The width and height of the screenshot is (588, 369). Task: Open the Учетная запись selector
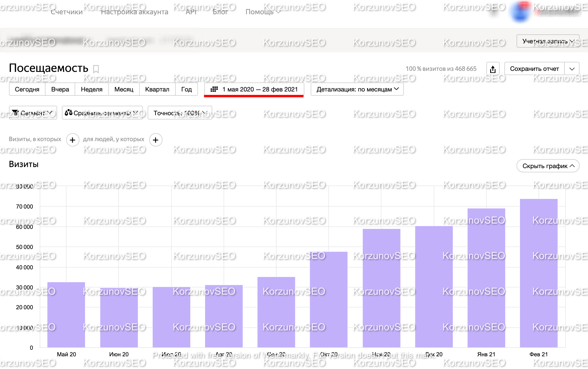[548, 41]
